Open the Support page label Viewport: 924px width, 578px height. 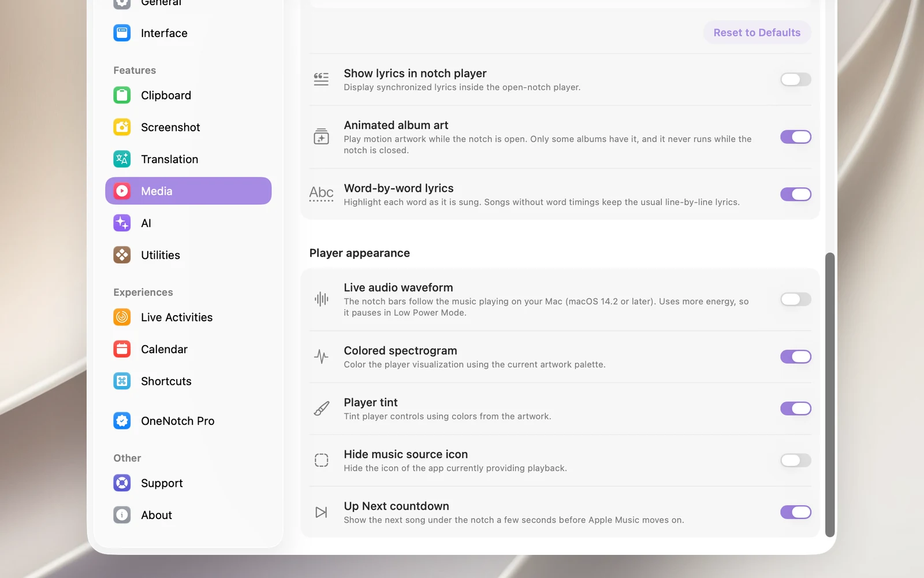coord(162,483)
